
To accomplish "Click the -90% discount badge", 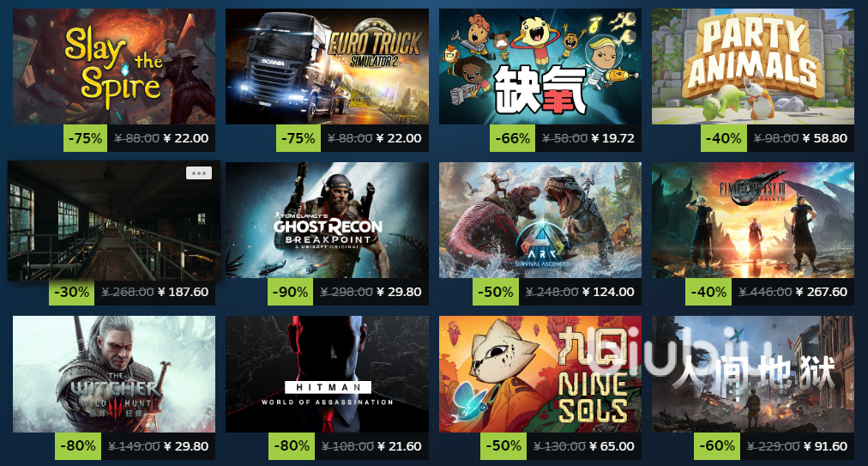I will (x=291, y=292).
